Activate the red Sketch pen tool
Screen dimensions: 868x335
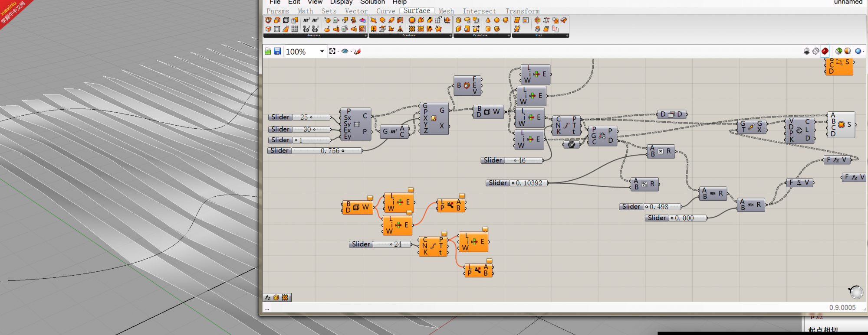click(x=358, y=51)
